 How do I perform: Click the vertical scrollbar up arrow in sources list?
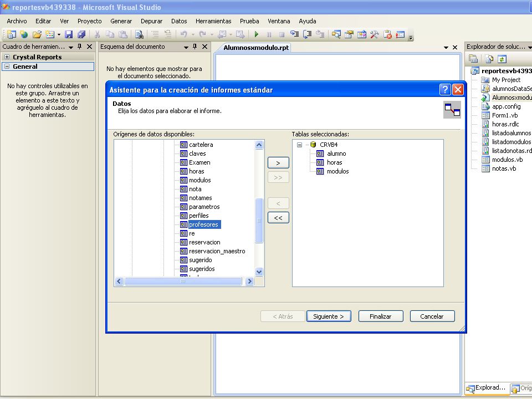pos(259,145)
